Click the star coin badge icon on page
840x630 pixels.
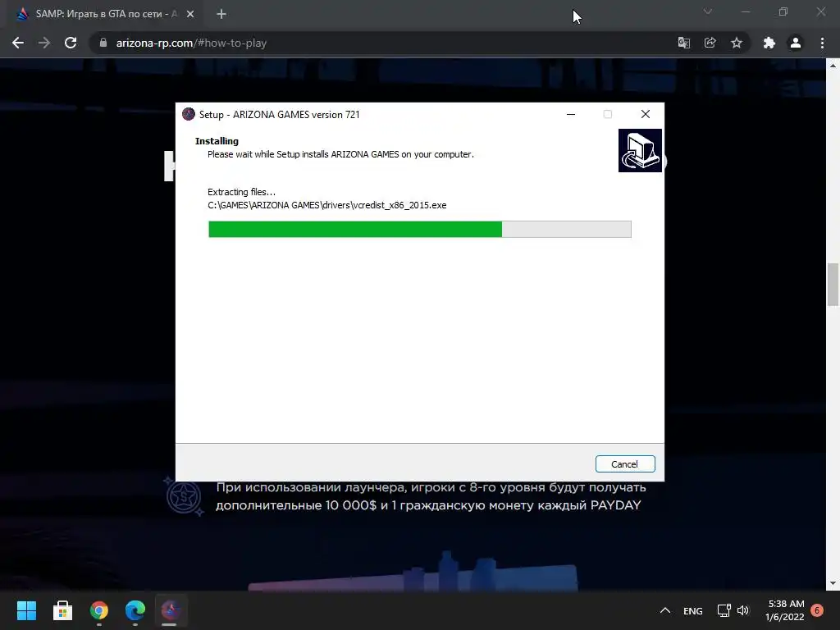pos(184,497)
